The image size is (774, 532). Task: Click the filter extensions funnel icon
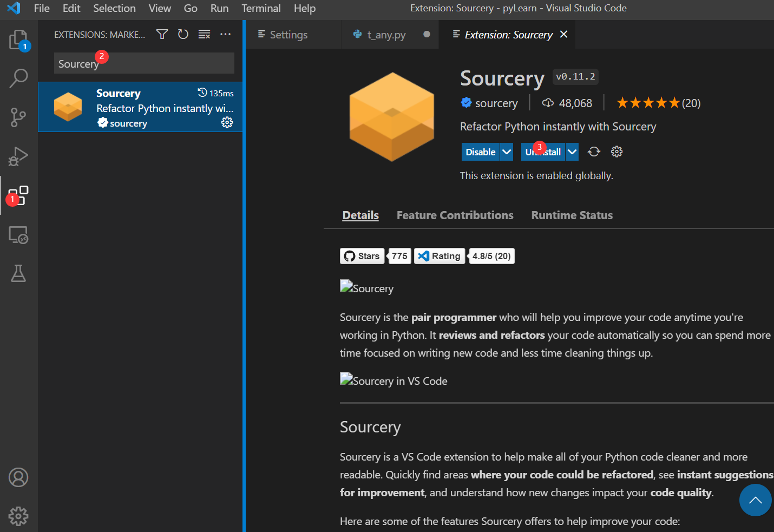(162, 35)
